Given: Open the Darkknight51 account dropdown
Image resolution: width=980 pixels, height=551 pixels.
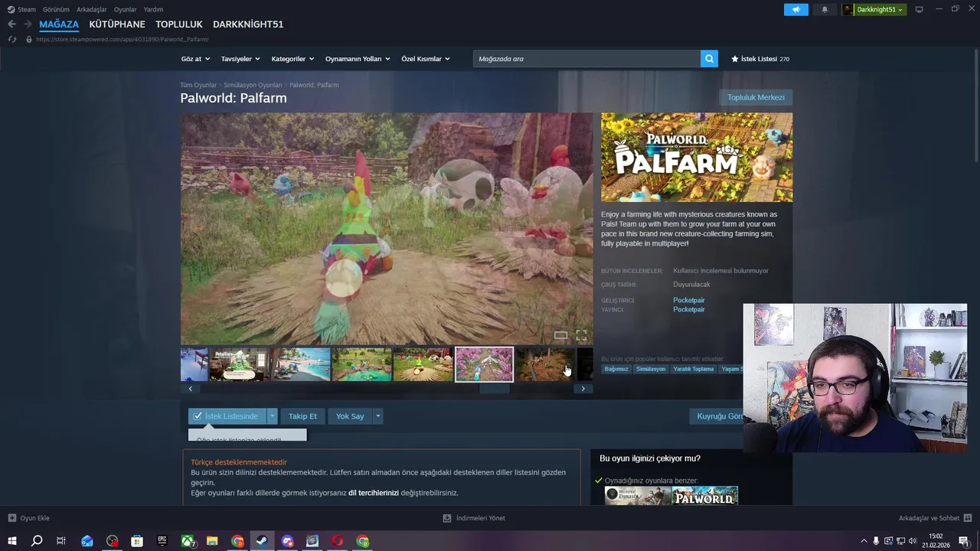Looking at the screenshot, I should click(874, 9).
